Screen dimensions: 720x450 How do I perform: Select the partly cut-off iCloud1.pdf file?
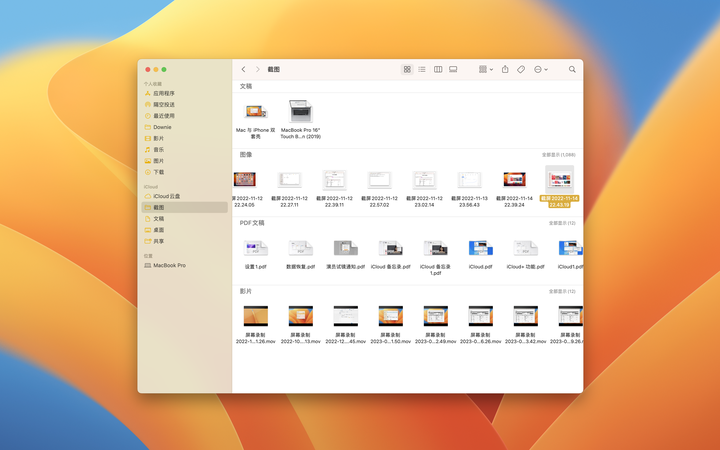tap(570, 254)
